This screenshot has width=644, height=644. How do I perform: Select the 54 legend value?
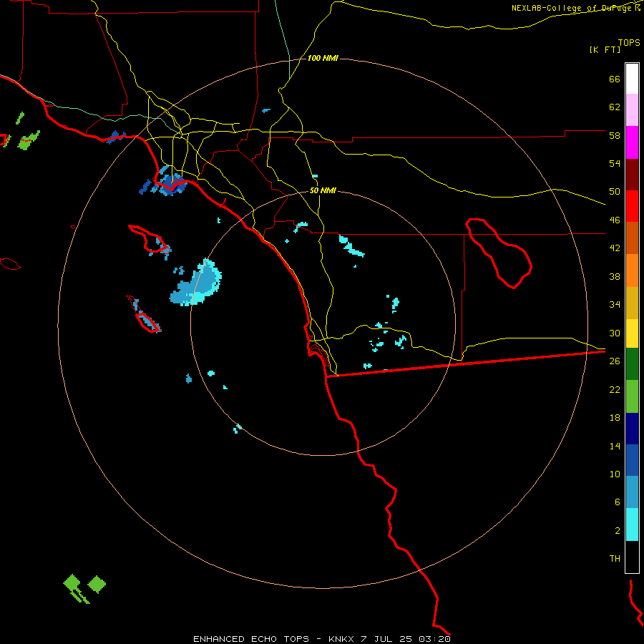pos(615,163)
